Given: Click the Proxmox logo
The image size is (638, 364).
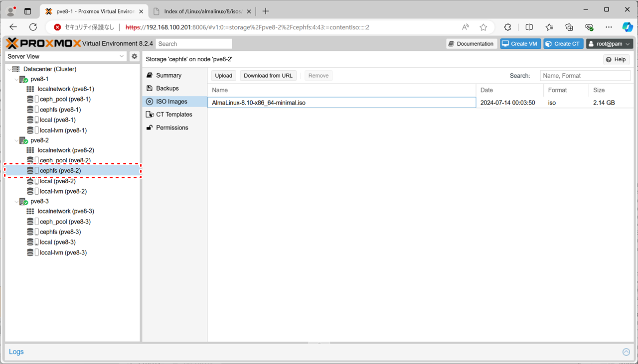Looking at the screenshot, I should [43, 44].
